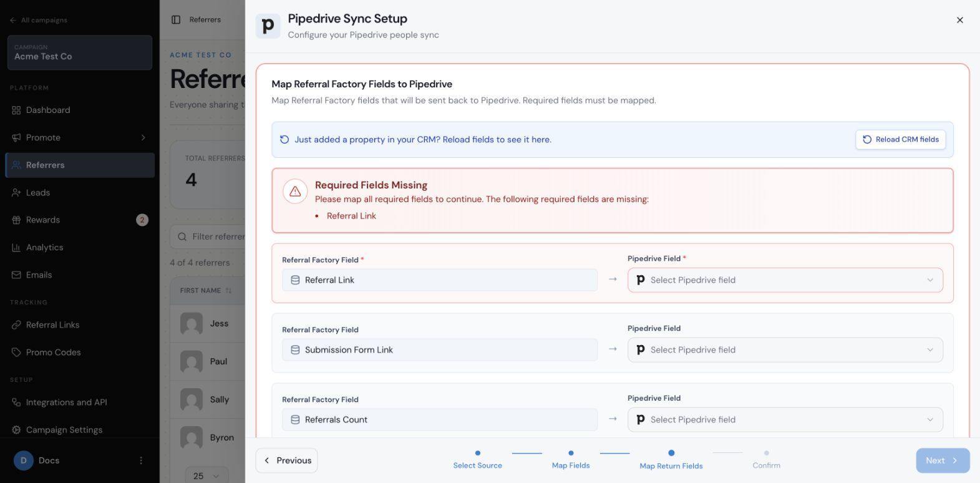980x483 pixels.
Task: Go to the Map Return Fields step
Action: [671, 460]
